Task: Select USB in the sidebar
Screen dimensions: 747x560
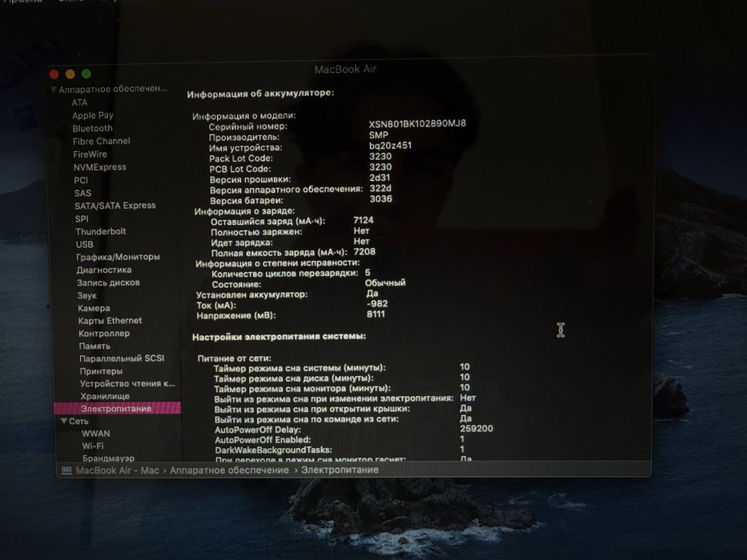Action: 84,244
